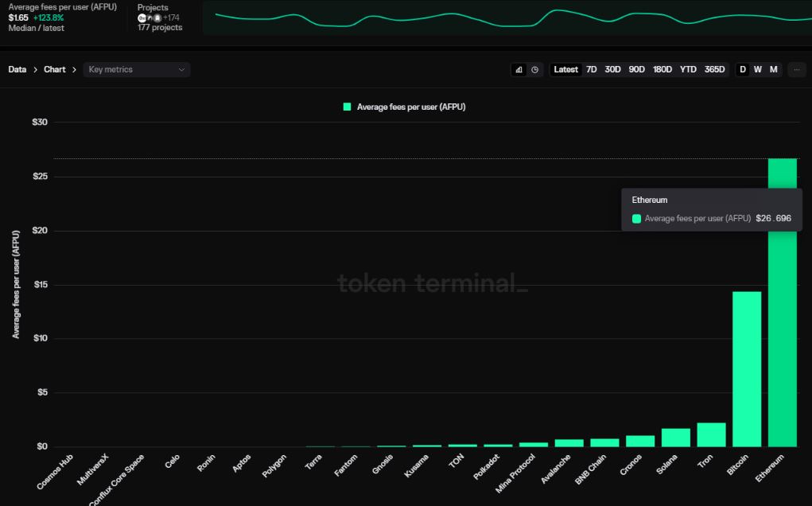The width and height of the screenshot is (812, 506).
Task: Click the 'TON' x-axis label
Action: 457,461
